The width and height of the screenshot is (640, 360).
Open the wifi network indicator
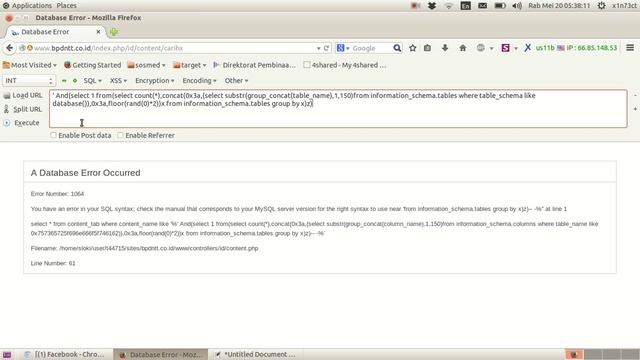(x=449, y=6)
